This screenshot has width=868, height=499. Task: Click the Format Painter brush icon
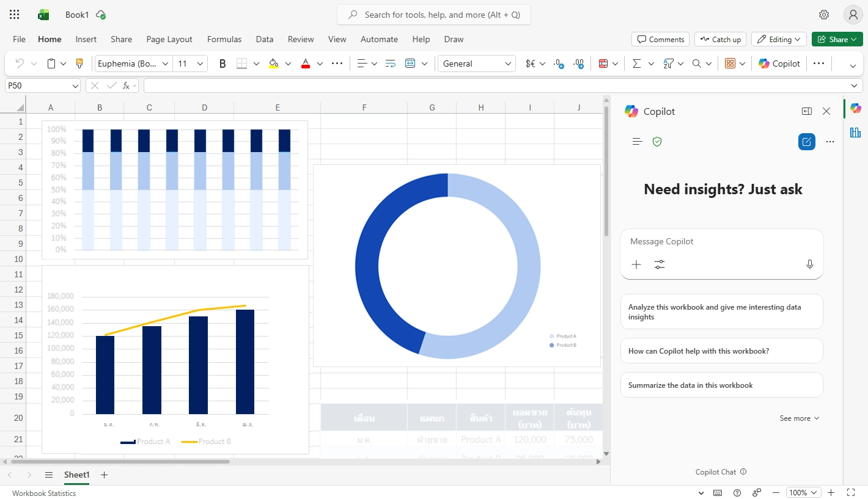[x=79, y=64]
